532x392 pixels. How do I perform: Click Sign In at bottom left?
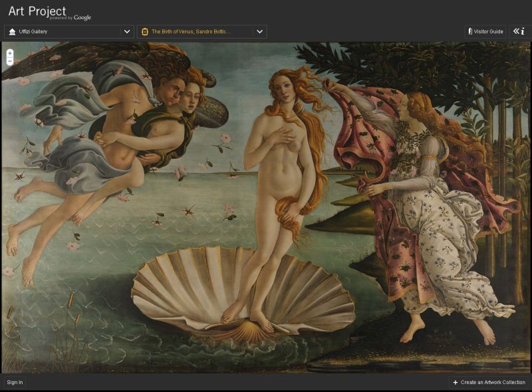point(15,382)
